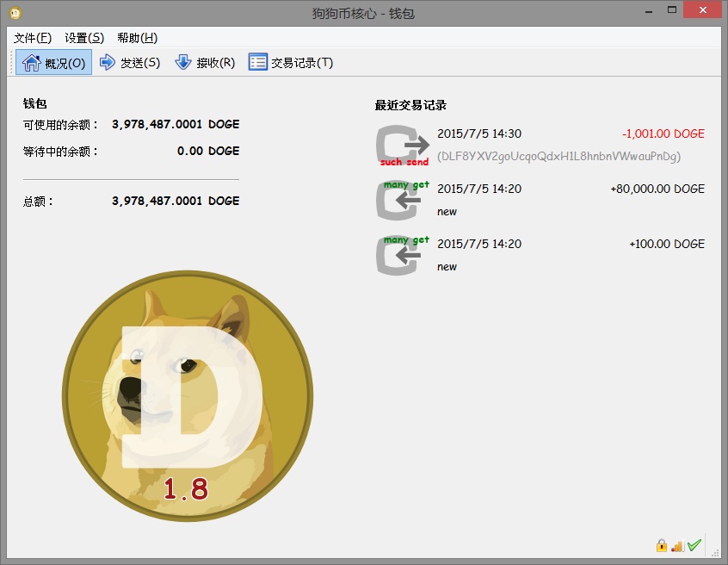
Task: Switch to the 接收(R) receive tab
Action: pos(205,62)
